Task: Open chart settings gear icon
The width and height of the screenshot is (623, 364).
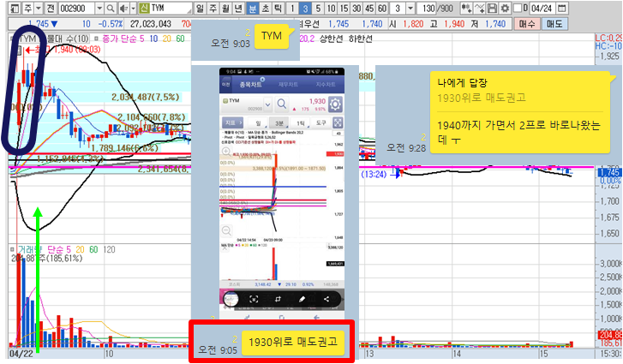Action: 505,8
